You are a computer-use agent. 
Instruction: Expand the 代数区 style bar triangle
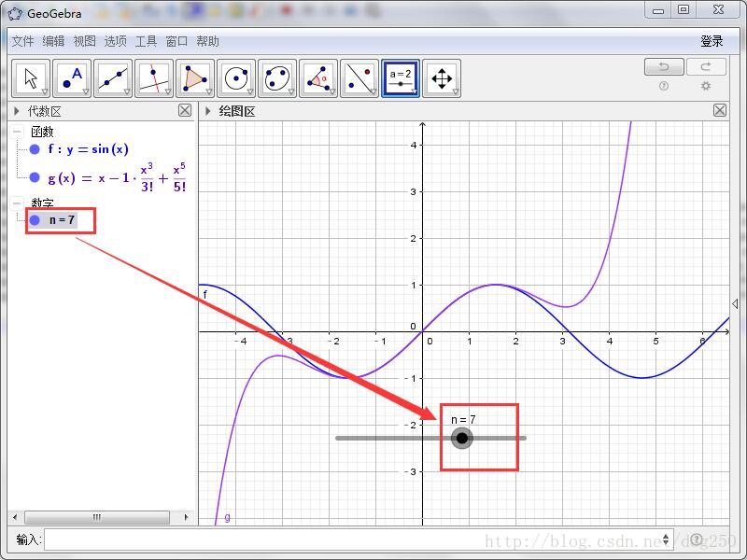[17, 111]
